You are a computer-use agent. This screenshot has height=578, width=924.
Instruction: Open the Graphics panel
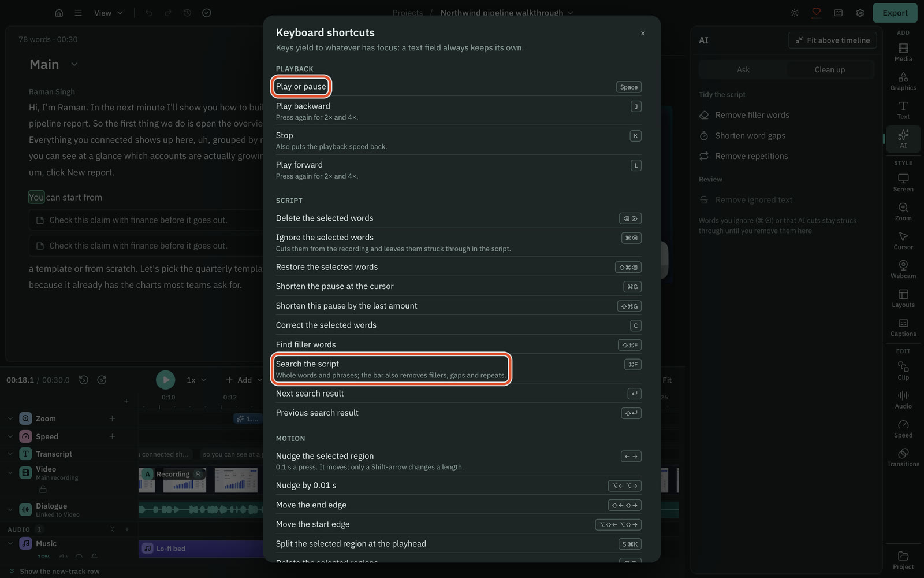[903, 81]
